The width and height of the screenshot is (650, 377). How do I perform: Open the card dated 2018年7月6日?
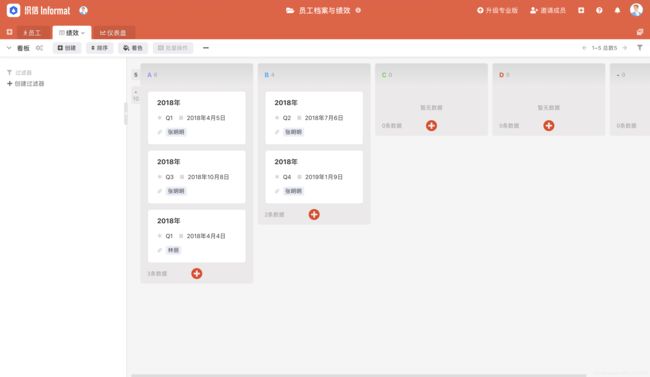(314, 118)
